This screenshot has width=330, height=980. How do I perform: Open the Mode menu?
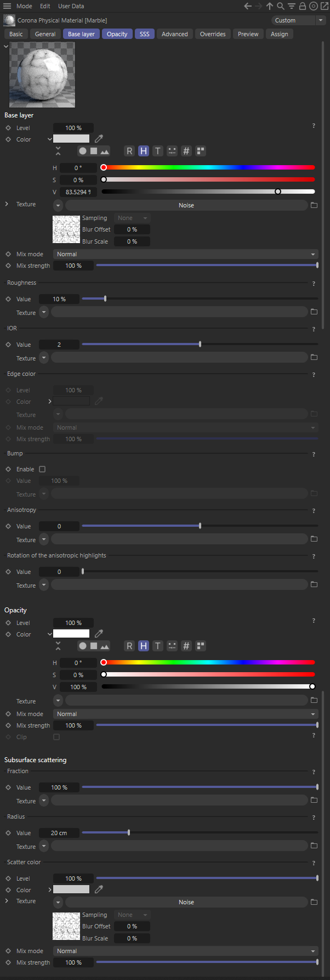24,6
